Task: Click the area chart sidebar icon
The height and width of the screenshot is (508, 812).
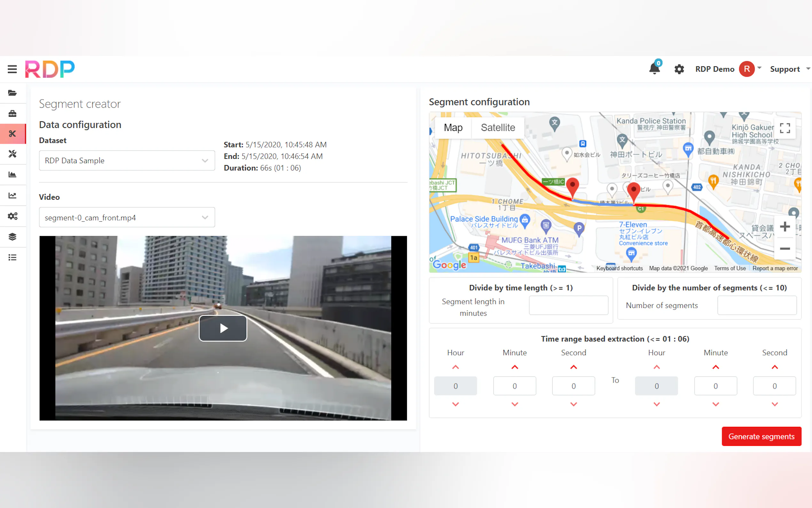Action: [x=12, y=174]
